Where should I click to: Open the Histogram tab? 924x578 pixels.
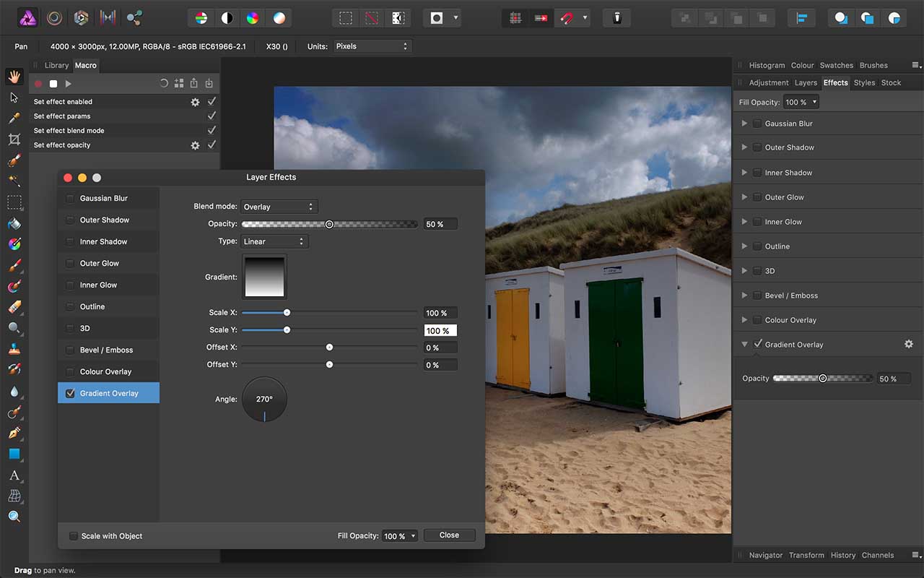(767, 65)
